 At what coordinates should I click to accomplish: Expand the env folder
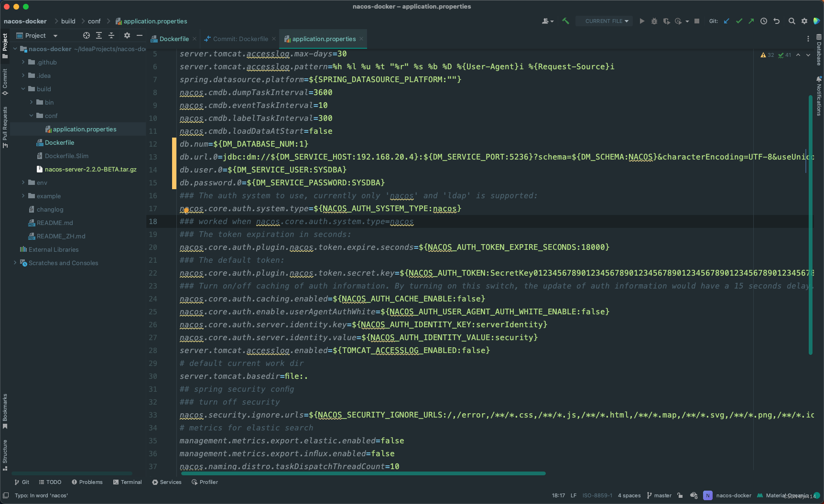[23, 182]
